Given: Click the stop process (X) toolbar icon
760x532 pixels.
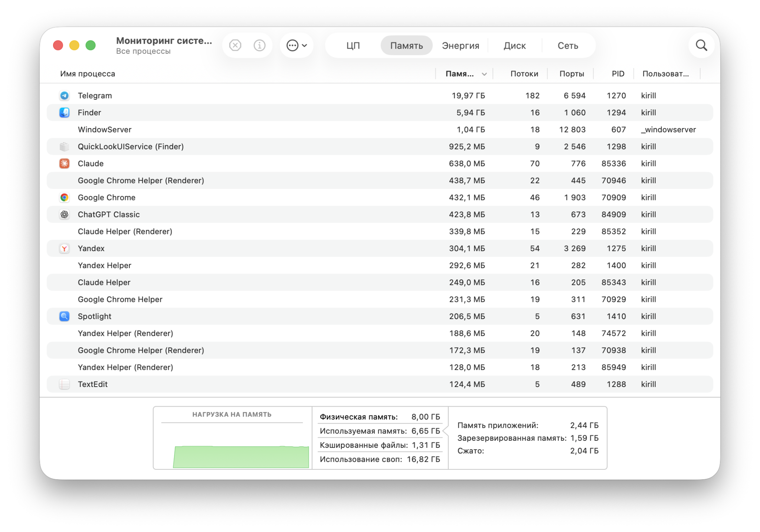Looking at the screenshot, I should pos(235,45).
